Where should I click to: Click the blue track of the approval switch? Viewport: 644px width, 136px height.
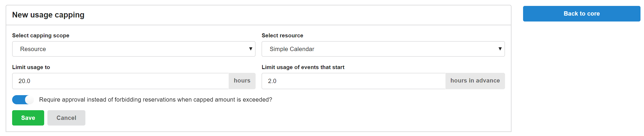[x=18, y=100]
